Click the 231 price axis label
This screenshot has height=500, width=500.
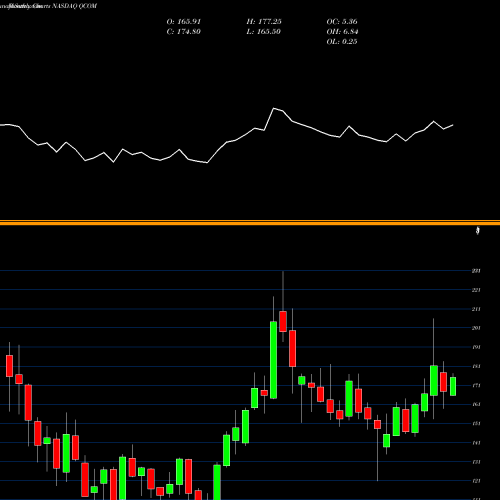pyautogui.click(x=476, y=271)
